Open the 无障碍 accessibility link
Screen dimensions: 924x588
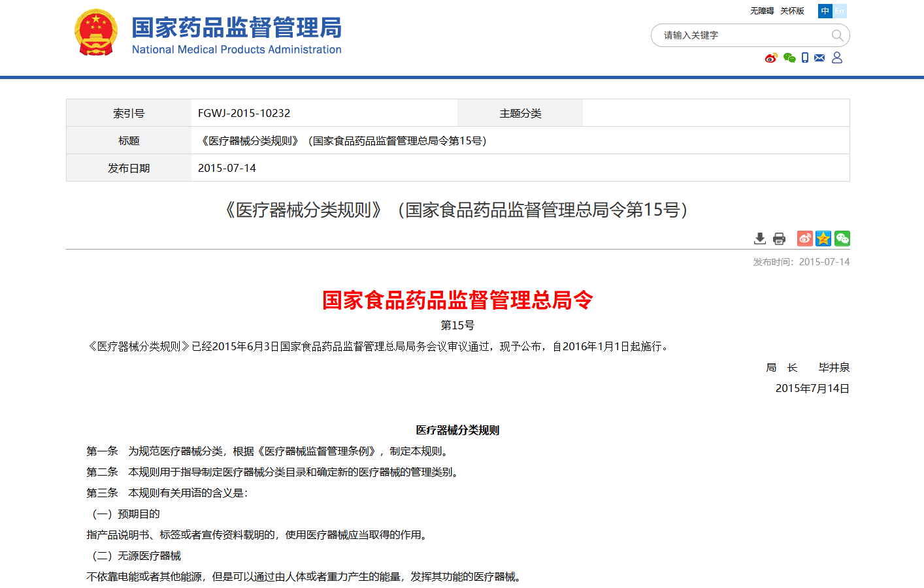[x=762, y=11]
